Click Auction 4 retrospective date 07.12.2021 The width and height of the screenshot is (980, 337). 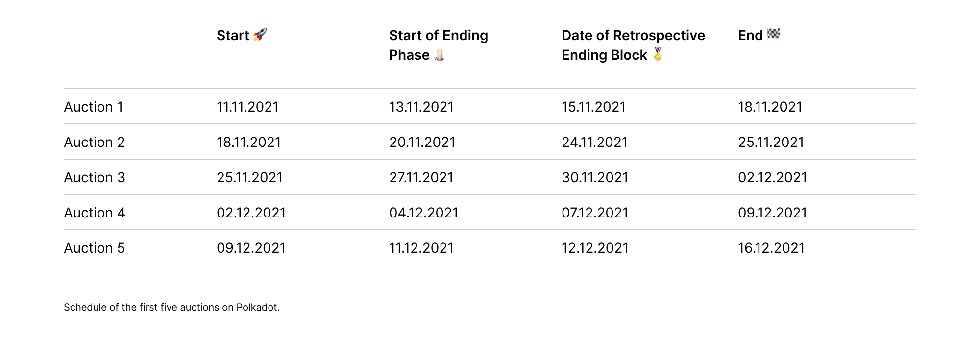tap(594, 213)
